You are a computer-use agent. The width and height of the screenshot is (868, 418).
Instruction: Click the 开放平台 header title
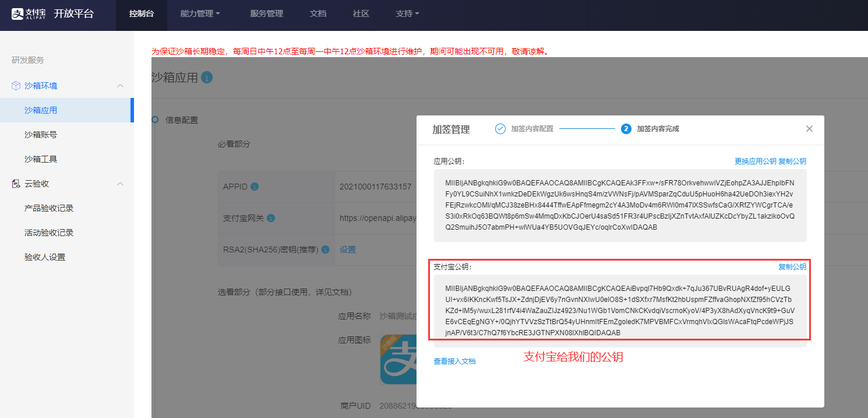(x=73, y=14)
